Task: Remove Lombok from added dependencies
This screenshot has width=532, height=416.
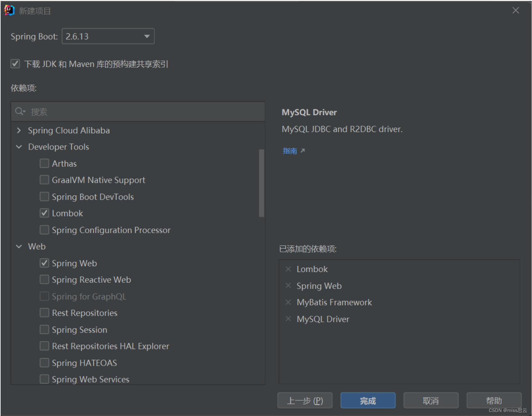Action: (x=288, y=269)
